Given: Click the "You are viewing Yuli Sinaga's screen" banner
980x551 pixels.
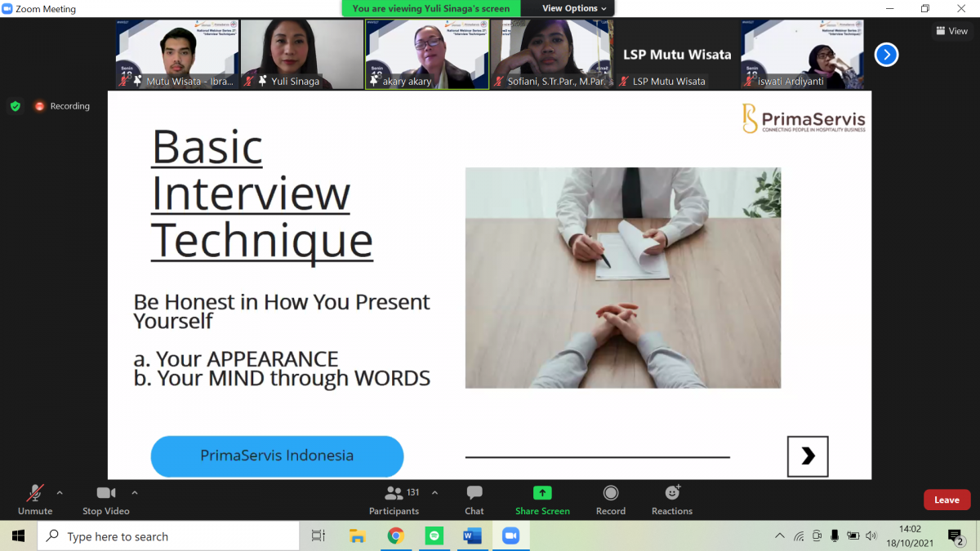Looking at the screenshot, I should pyautogui.click(x=431, y=8).
